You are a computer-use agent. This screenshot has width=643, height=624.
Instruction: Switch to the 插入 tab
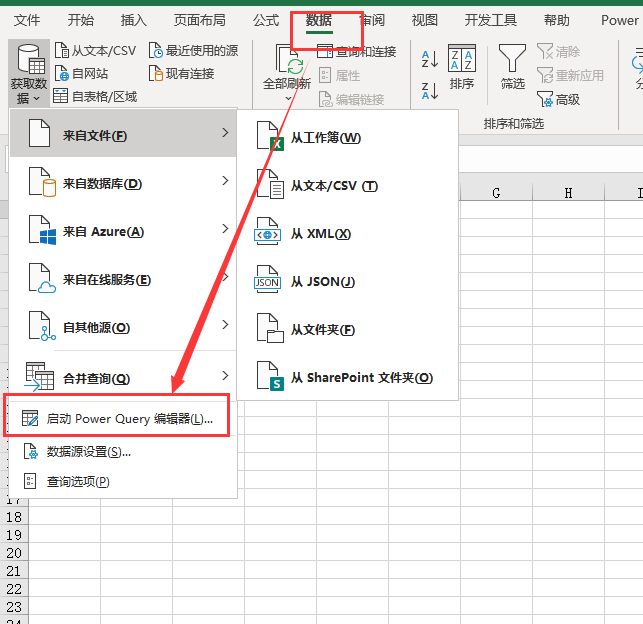134,20
